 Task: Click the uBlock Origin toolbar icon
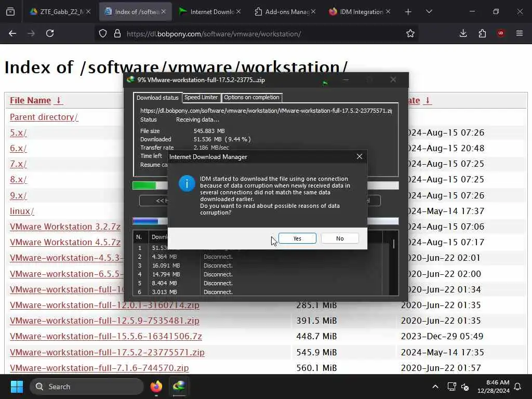(501, 33)
